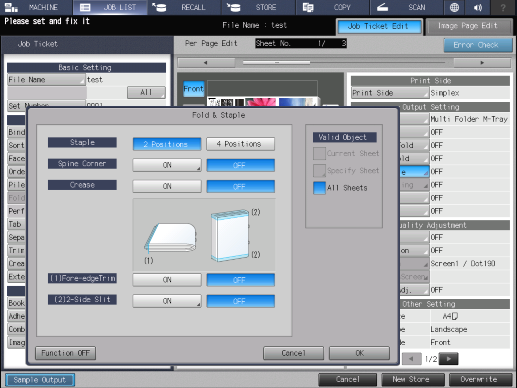The width and height of the screenshot is (517, 388).
Task: Open the SCAN mode icon
Action: pos(382,7)
